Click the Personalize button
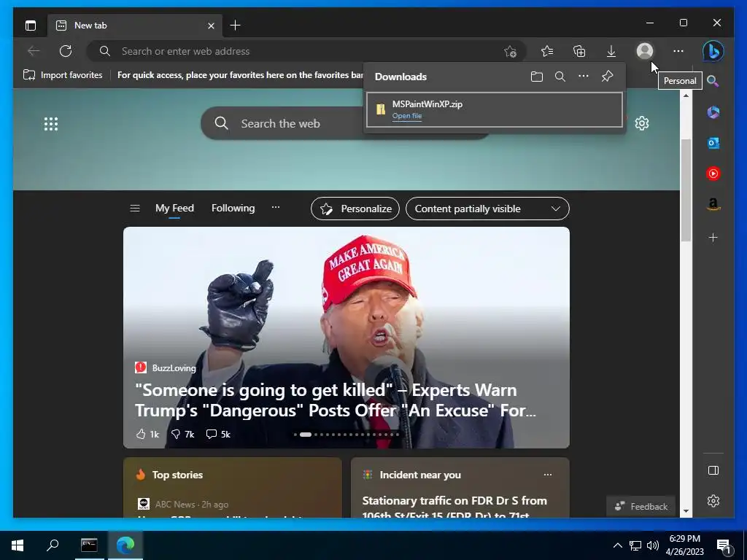The image size is (747, 560). (x=355, y=209)
